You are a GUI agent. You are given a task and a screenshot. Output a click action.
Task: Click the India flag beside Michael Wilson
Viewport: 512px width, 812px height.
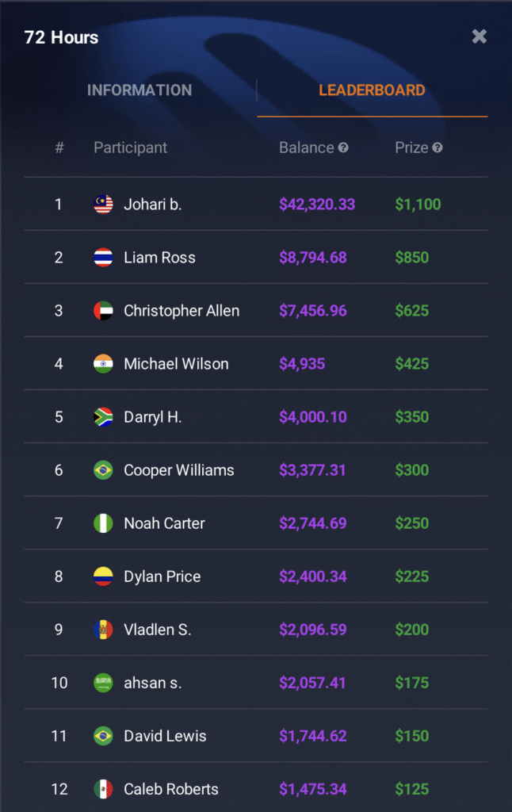103,364
